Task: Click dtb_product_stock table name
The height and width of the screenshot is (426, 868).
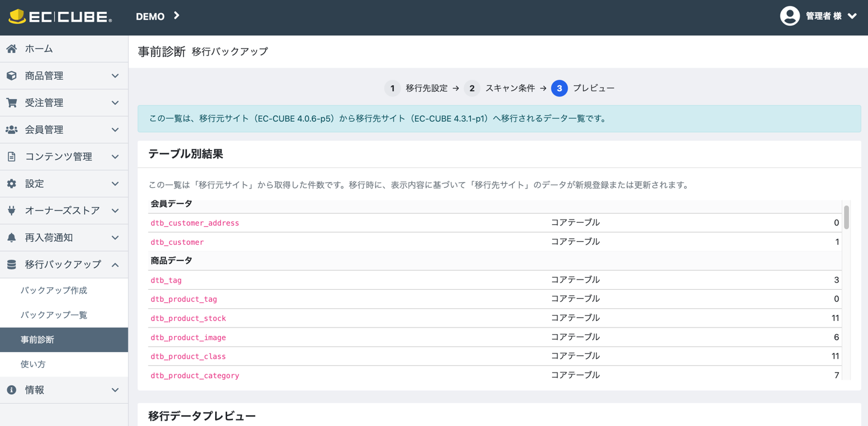Action: tap(188, 319)
